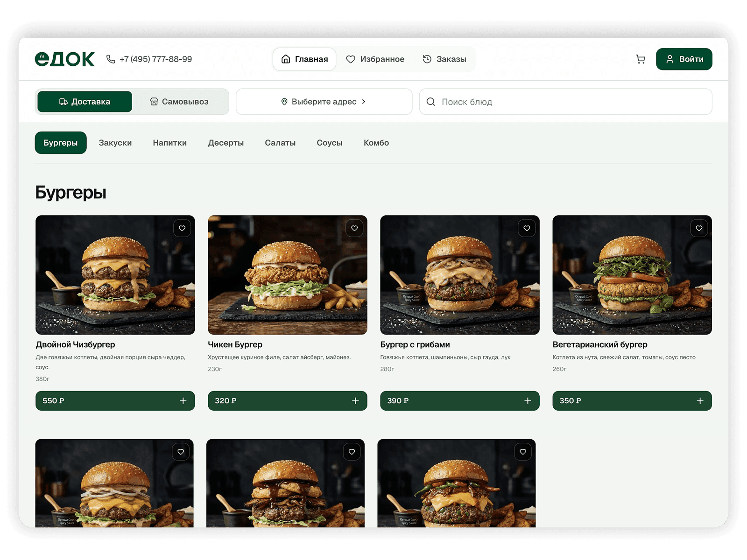
Task: Click heart icon on Вегетарианский бургер
Action: click(699, 228)
